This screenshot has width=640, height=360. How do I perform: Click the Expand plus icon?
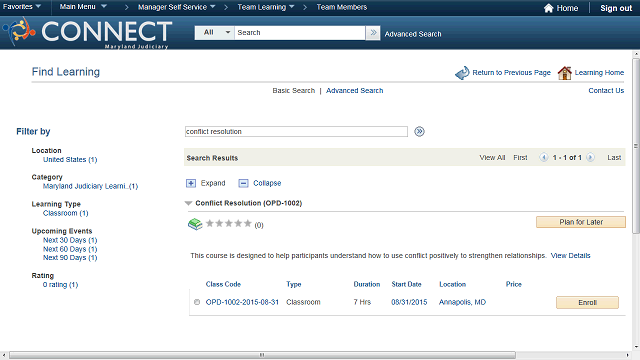[x=191, y=183]
